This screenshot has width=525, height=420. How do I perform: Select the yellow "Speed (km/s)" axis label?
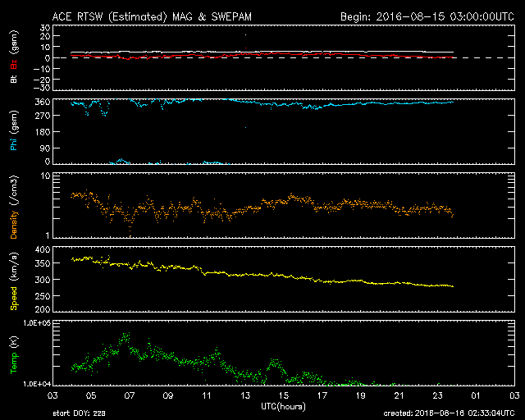click(14, 281)
